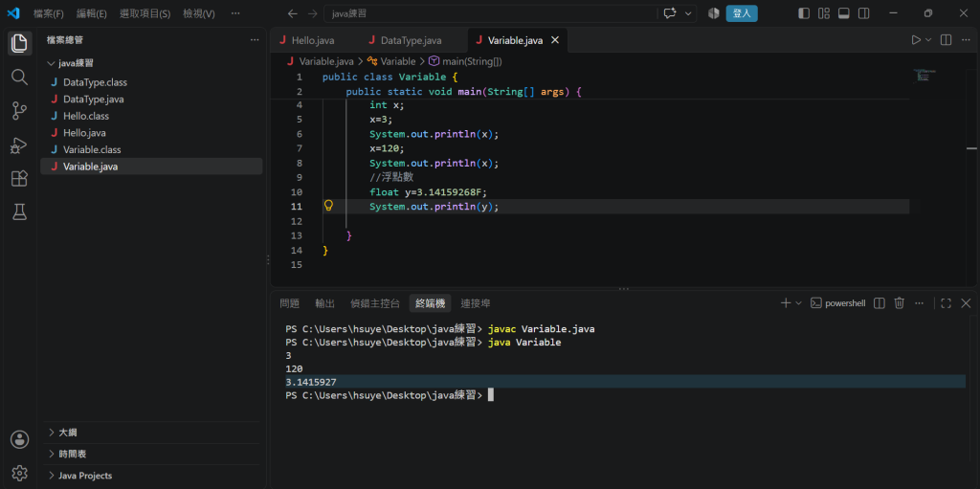This screenshot has height=489, width=980.
Task: Open the Accounts icon in activity bar
Action: click(x=19, y=439)
